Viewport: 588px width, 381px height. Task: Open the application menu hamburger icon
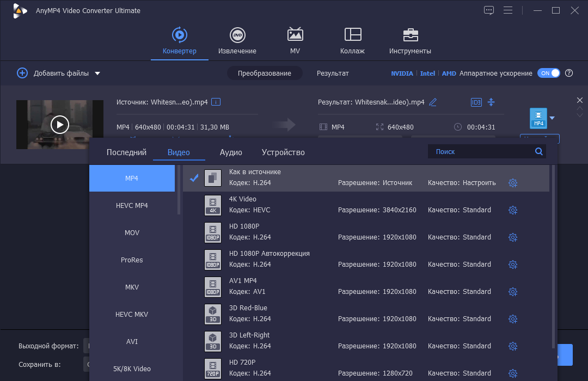(508, 10)
